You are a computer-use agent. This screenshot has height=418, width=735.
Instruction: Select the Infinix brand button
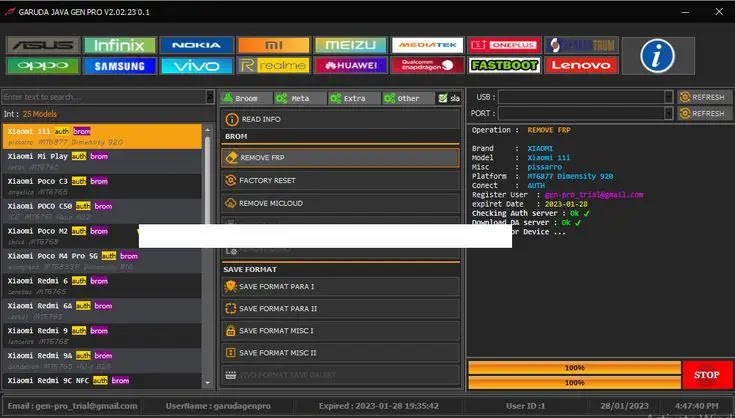(x=120, y=45)
